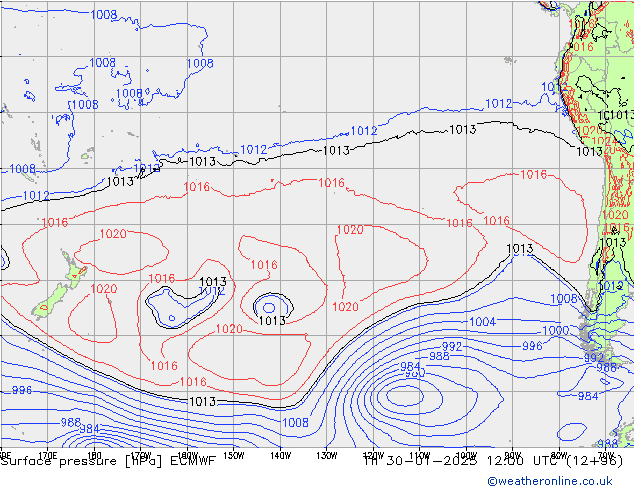Click the 120W longitude label
The width and height of the screenshot is (634, 490).
point(373,455)
